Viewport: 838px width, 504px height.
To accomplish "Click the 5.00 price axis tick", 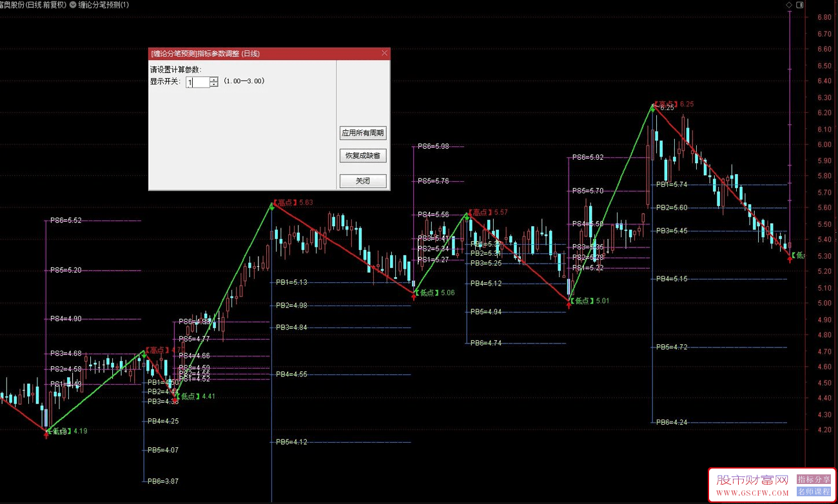I will (x=824, y=303).
